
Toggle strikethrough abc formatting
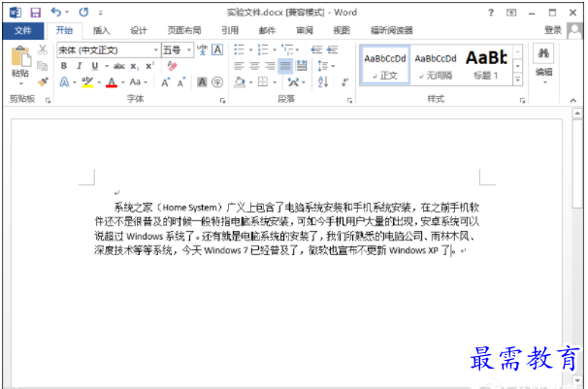(119, 66)
